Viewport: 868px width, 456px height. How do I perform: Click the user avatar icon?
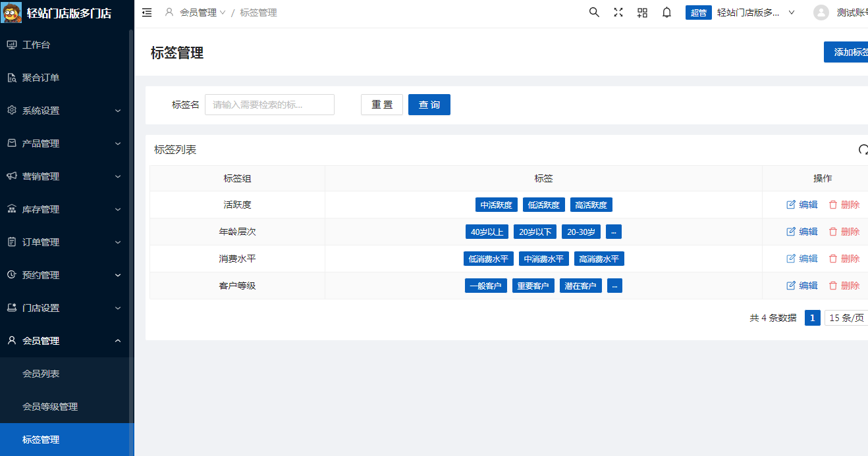tap(821, 13)
